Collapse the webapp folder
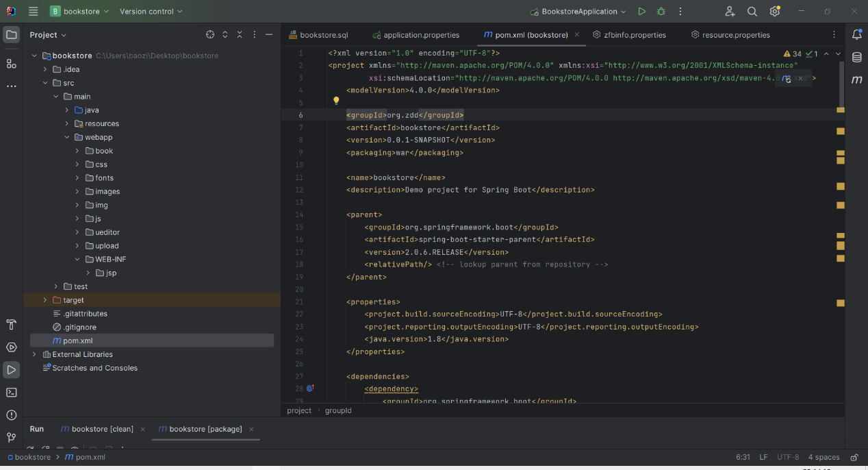The width and height of the screenshot is (868, 470). pyautogui.click(x=67, y=137)
